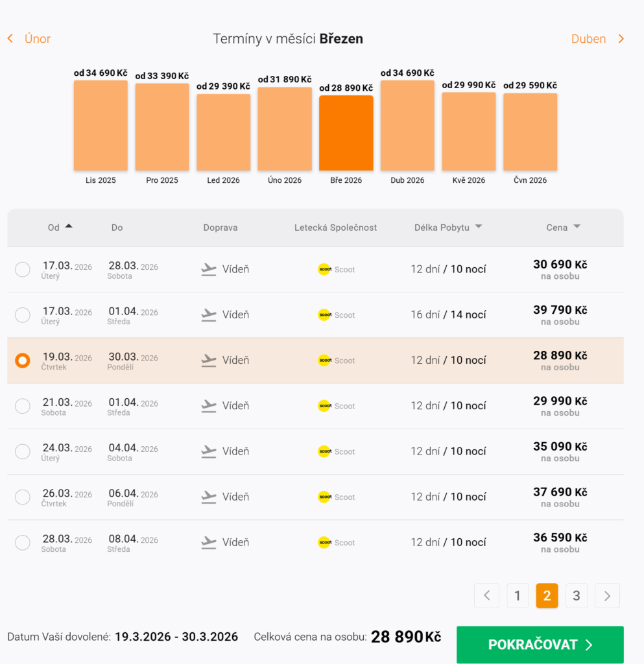
Task: Select the 17.03–28.03 term radio button
Action: [23, 269]
